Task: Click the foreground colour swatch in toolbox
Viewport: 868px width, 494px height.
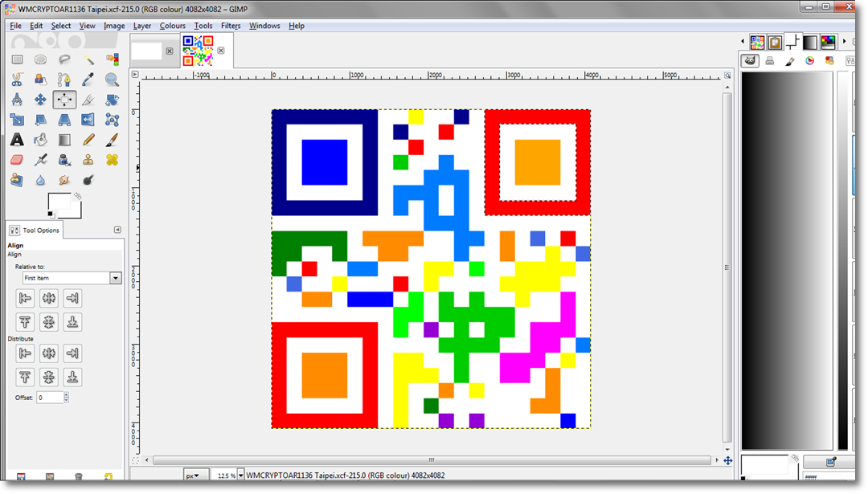Action: 58,202
